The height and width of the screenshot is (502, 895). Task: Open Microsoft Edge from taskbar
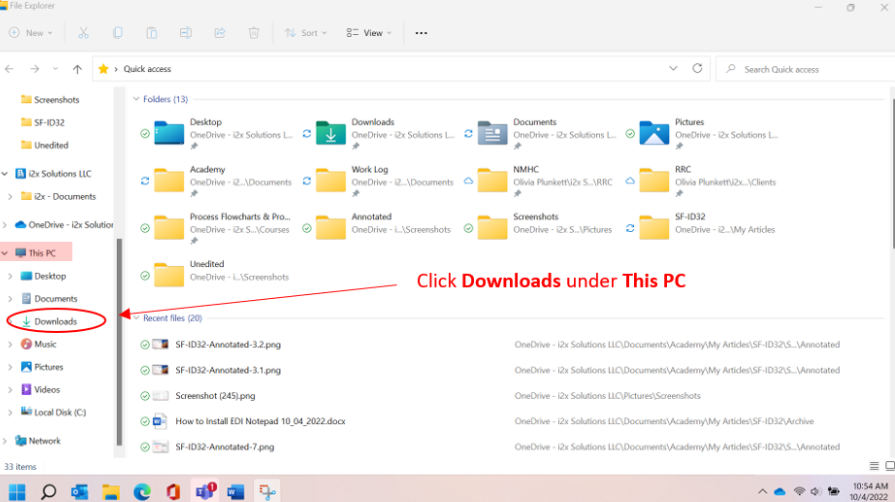point(142,492)
